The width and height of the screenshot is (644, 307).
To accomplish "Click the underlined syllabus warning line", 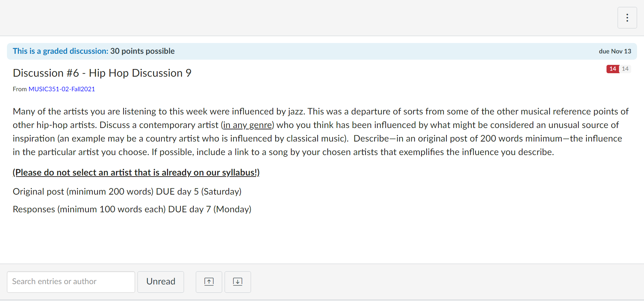I will tap(136, 172).
